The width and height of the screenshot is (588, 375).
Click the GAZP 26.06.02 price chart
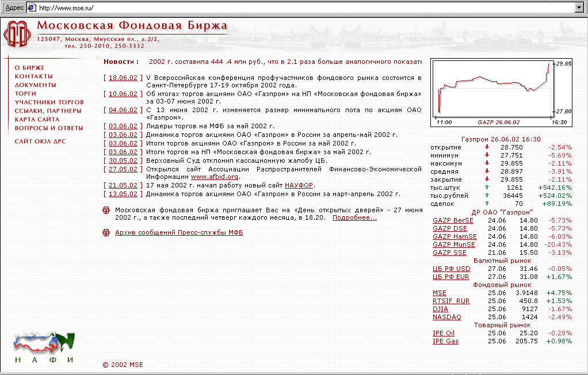(x=501, y=93)
